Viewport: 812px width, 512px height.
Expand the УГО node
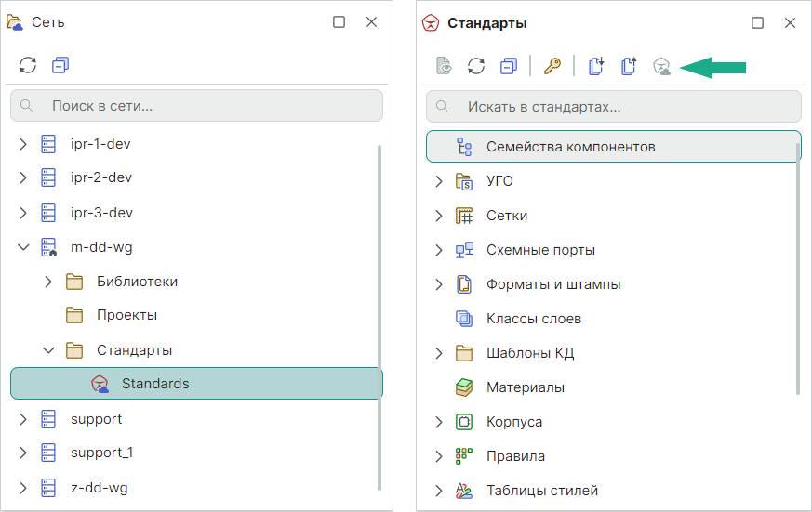click(x=439, y=181)
